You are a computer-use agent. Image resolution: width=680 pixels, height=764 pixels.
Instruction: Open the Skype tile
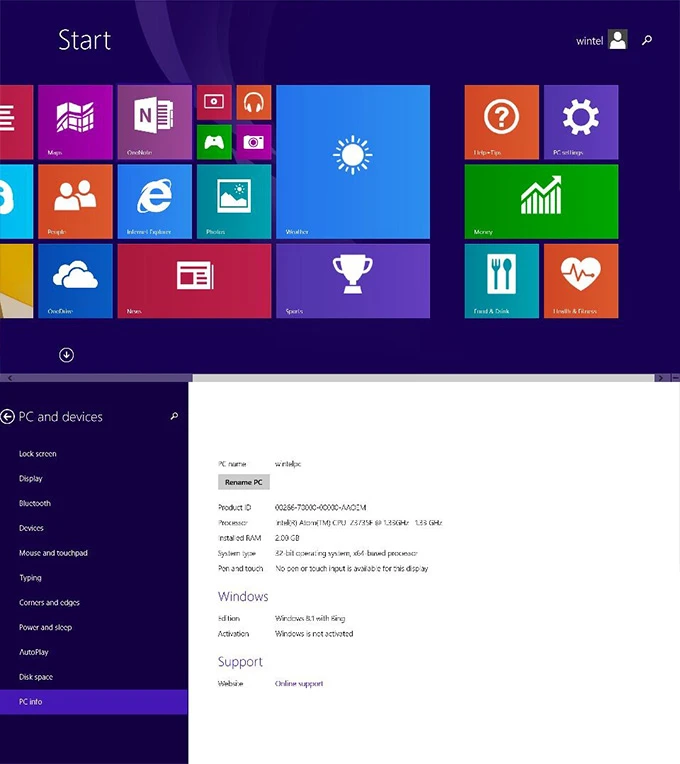point(17,202)
